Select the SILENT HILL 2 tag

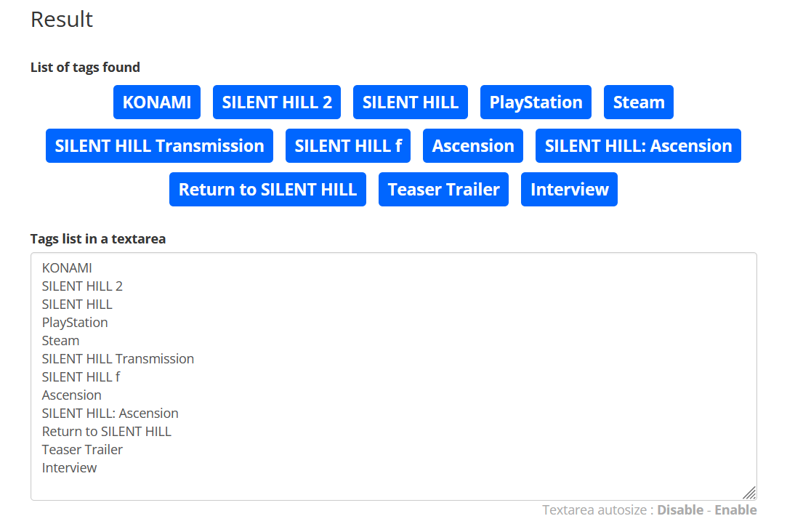pos(277,102)
